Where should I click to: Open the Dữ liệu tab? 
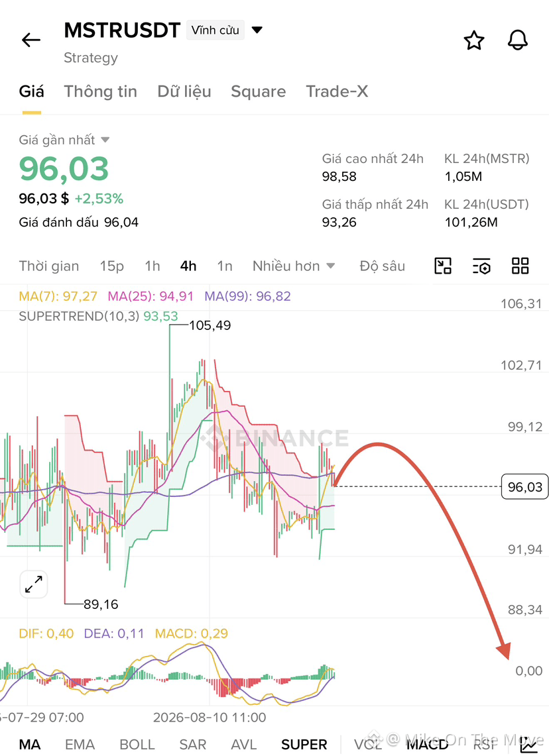coord(184,91)
